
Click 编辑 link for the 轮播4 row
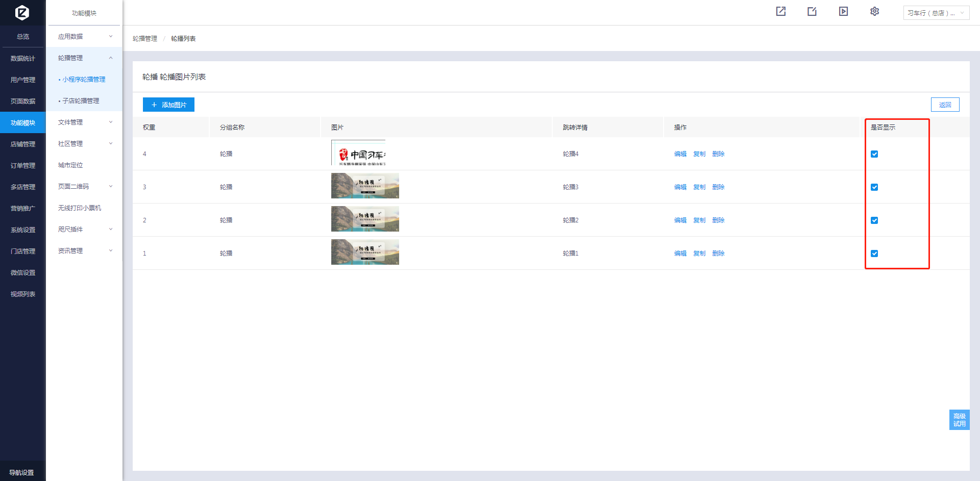click(680, 154)
